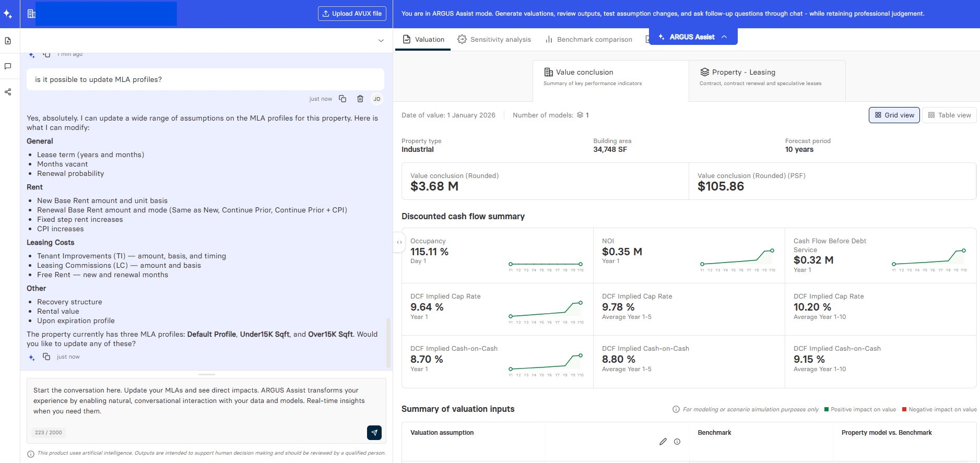The image size is (980, 463).
Task: Click the Summary of valuation inputs heading
Action: tap(458, 409)
